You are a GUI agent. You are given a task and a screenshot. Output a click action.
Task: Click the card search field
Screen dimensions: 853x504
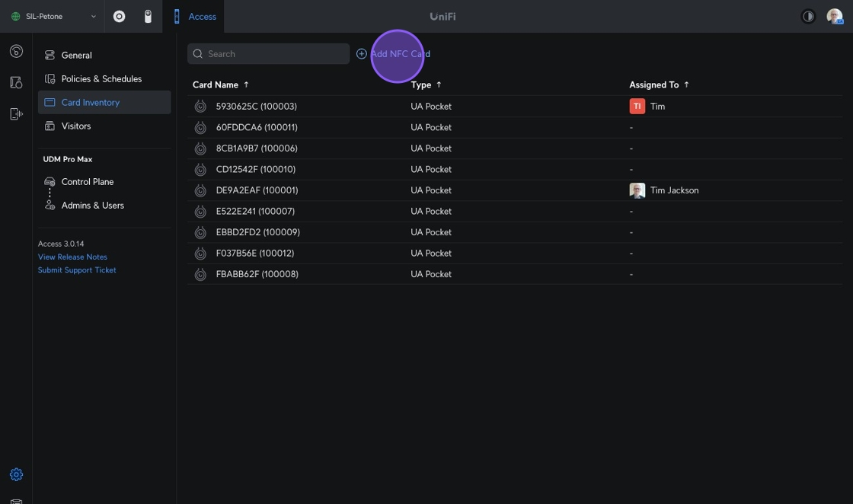(x=274, y=54)
